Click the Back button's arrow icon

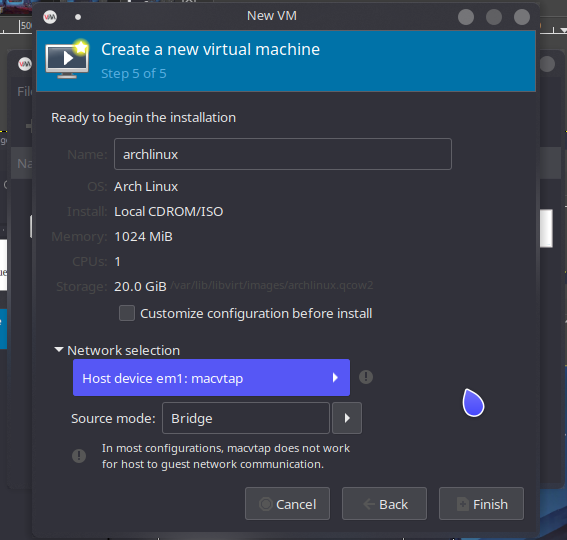[369, 504]
